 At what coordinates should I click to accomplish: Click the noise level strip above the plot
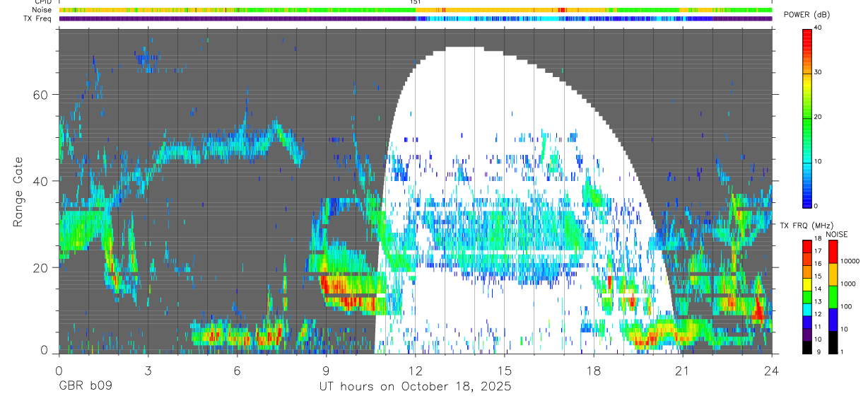(416, 10)
